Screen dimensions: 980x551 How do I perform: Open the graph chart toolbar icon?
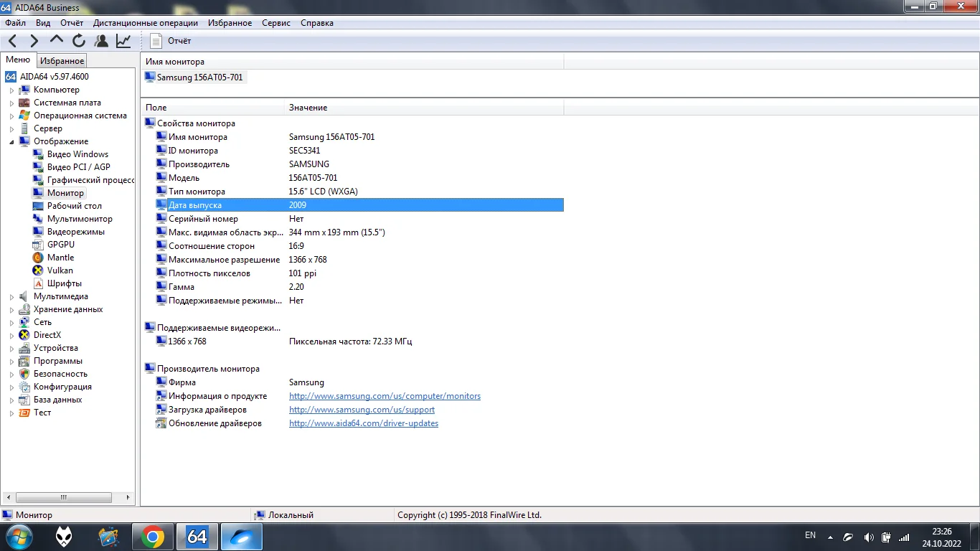click(123, 41)
